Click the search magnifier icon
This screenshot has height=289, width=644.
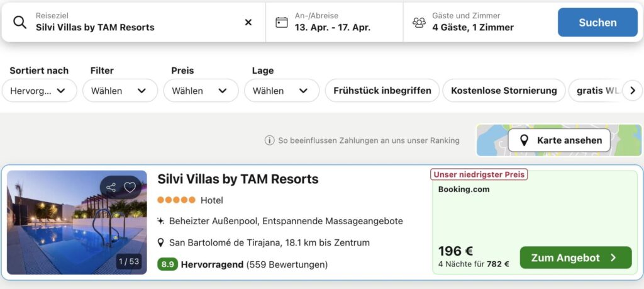point(20,23)
